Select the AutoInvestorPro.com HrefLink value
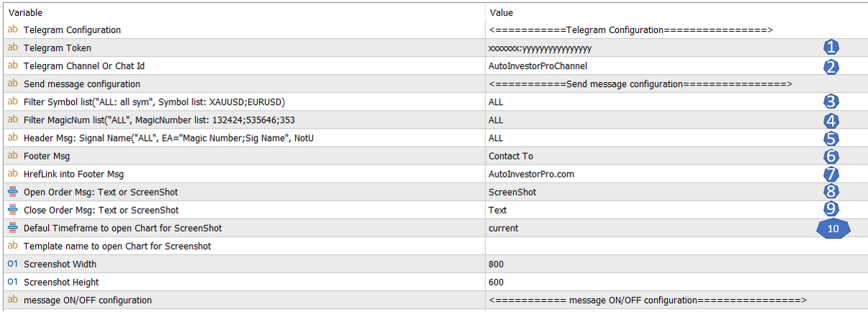The height and width of the screenshot is (312, 868). point(531,174)
